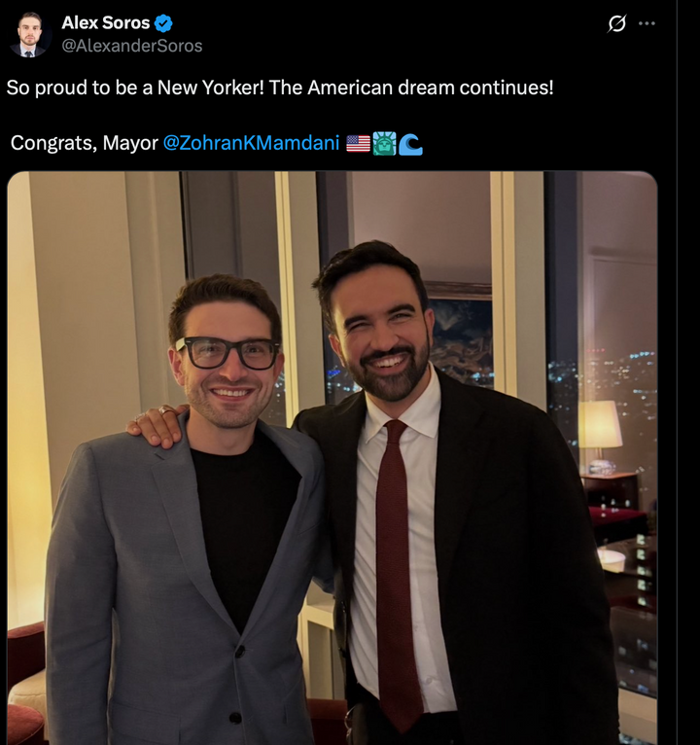700x745 pixels.
Task: Click the red chair in the photo corner
Action: (x=25, y=681)
